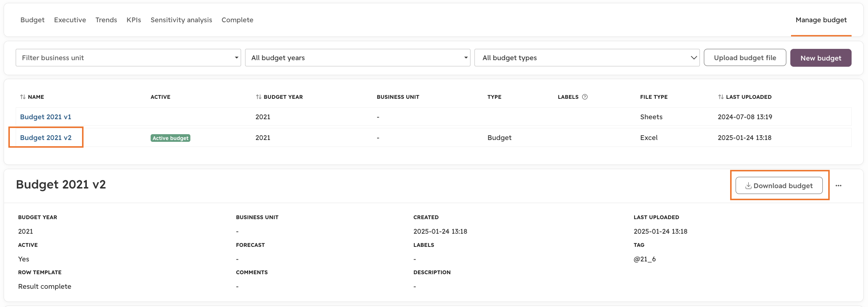Sort by Name using the arrows icon
The height and width of the screenshot is (307, 868).
pyautogui.click(x=23, y=97)
